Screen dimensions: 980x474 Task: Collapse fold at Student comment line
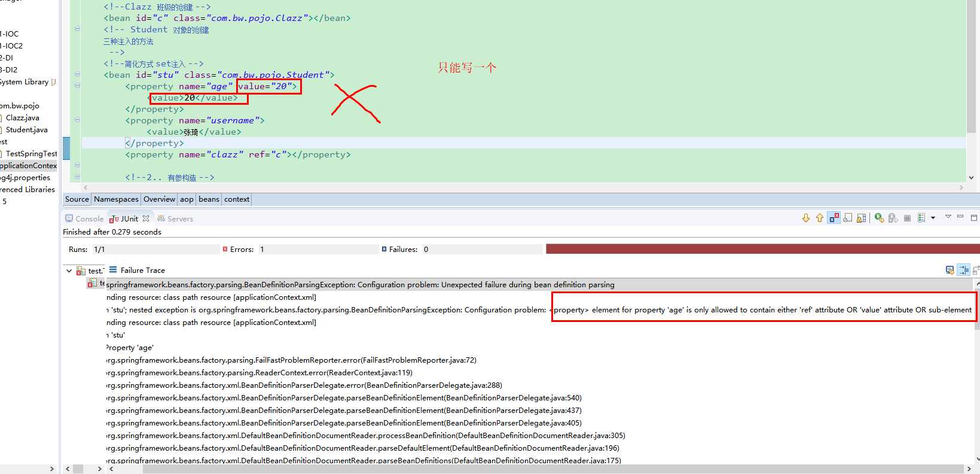pos(77,29)
